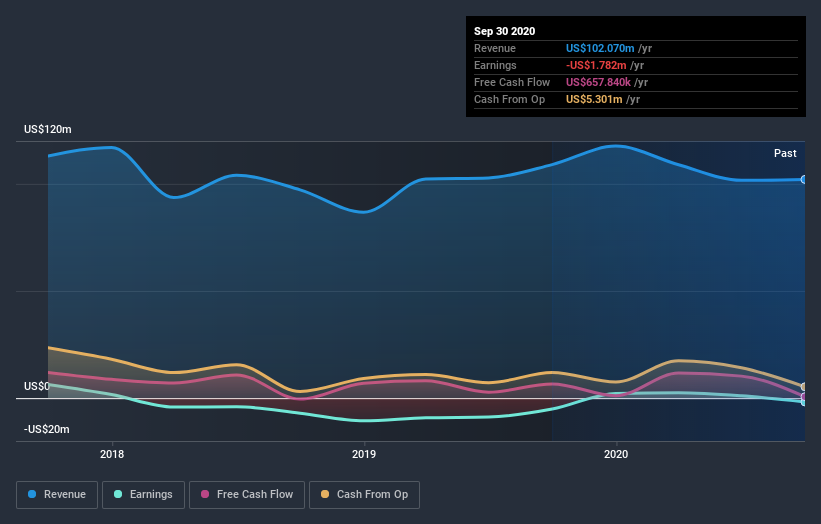The image size is (821, 524).
Task: Click the Free Cash Flow label in tooltip
Action: pos(512,82)
